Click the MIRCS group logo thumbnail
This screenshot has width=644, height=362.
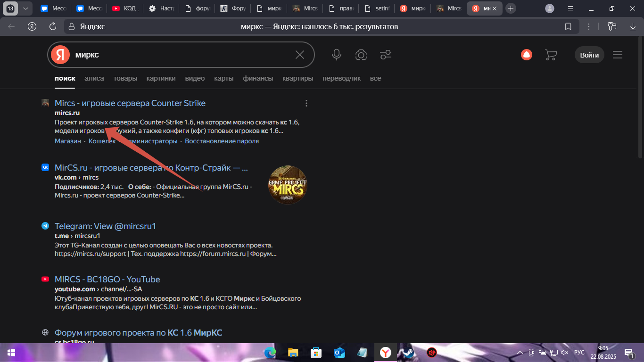(288, 185)
